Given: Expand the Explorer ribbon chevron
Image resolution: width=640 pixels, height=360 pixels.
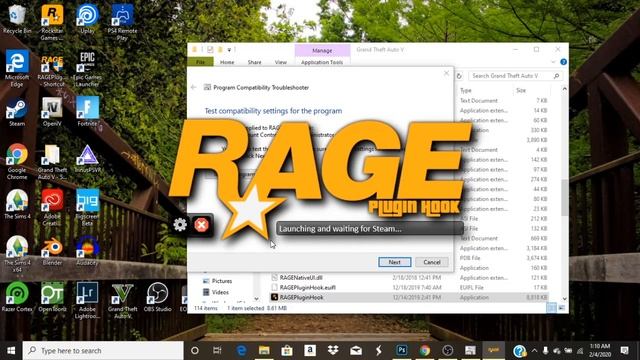Looking at the screenshot, I should tap(553, 62).
